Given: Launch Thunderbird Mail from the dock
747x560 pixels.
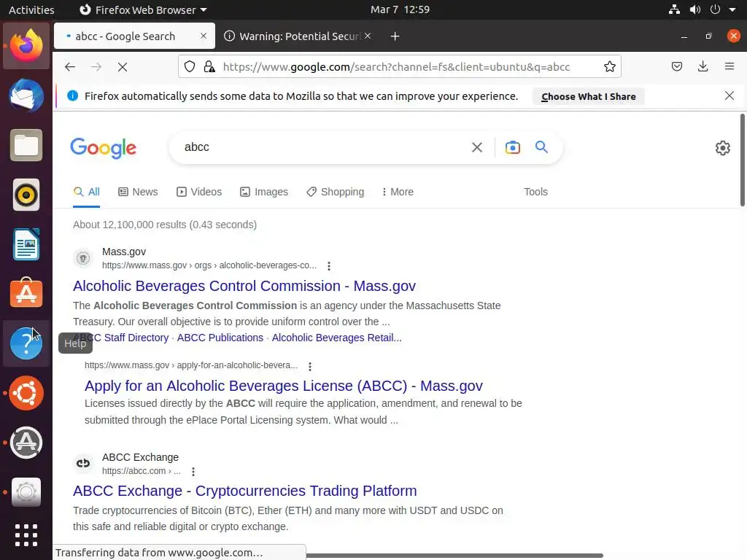Looking at the screenshot, I should [x=26, y=96].
